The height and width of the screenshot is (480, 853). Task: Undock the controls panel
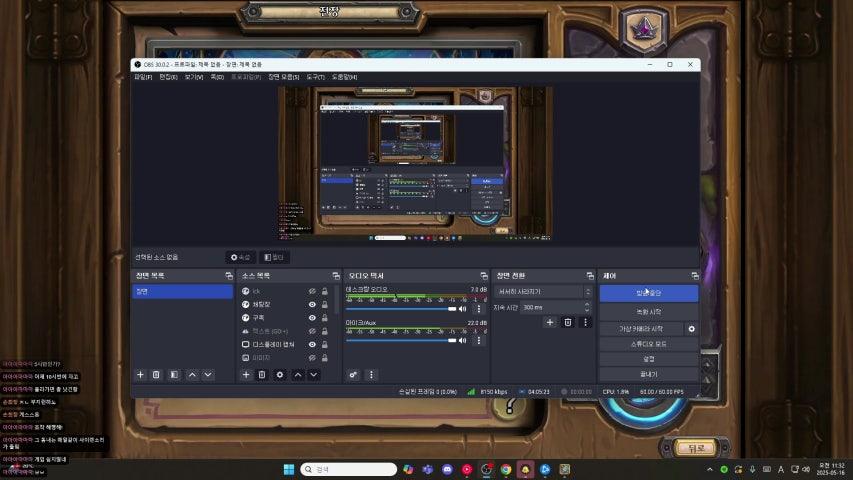click(695, 276)
